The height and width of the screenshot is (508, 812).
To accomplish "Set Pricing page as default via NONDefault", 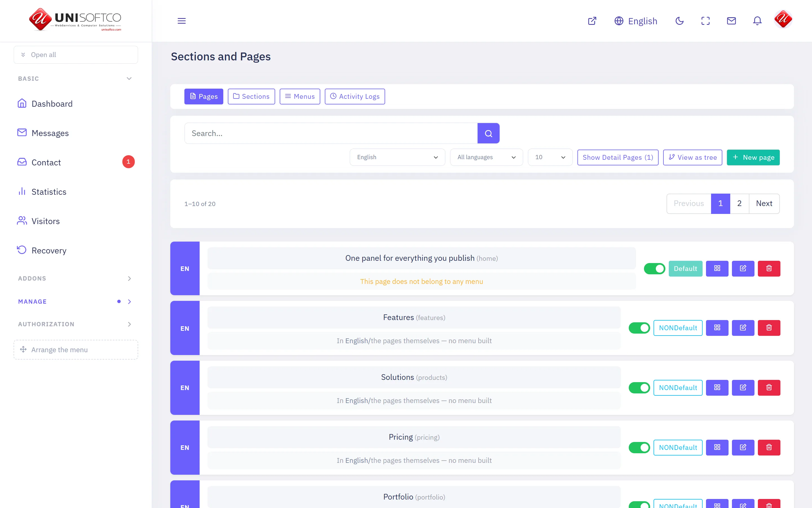I will [678, 448].
